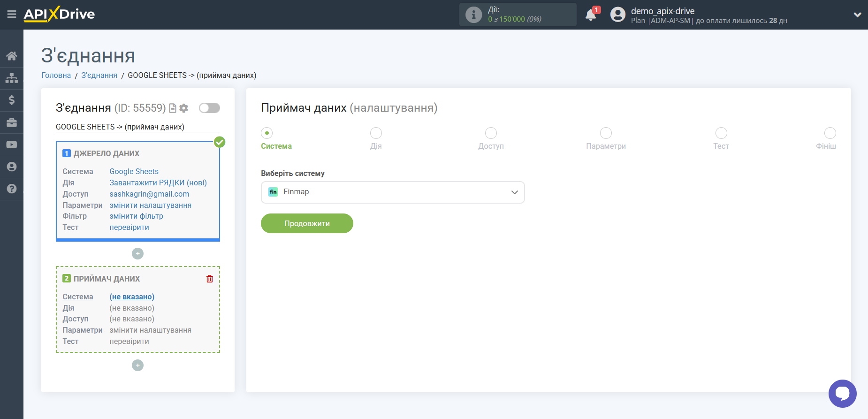Open connections sitemap icon in the sidebar

12,78
